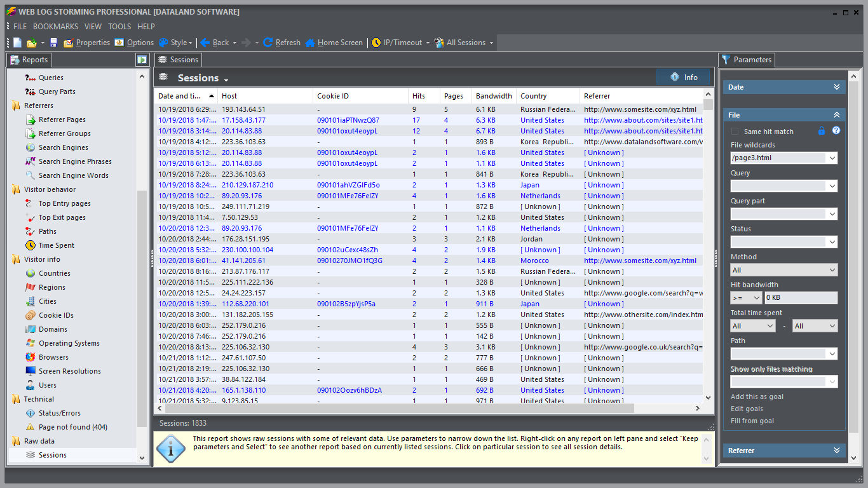Click the All Sessions toolbar button
Viewport: 868px width, 488px height.
pos(461,43)
